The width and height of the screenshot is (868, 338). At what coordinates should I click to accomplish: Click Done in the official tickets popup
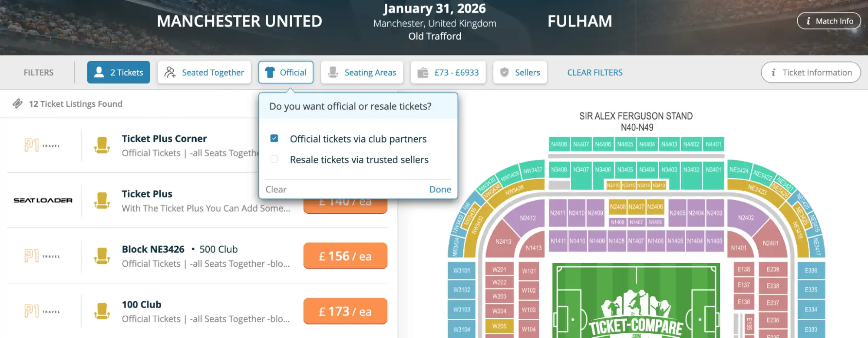click(x=440, y=189)
